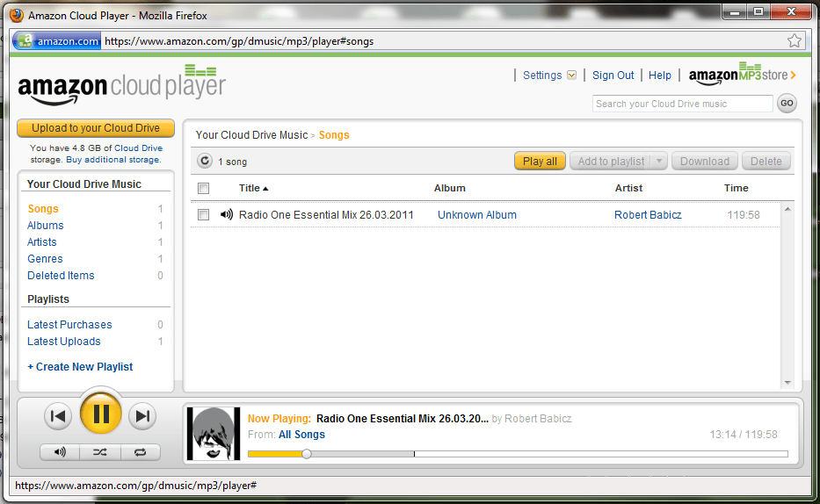Click the Firefox icon in title bar
Screen dimensions: 820x504
point(17,15)
